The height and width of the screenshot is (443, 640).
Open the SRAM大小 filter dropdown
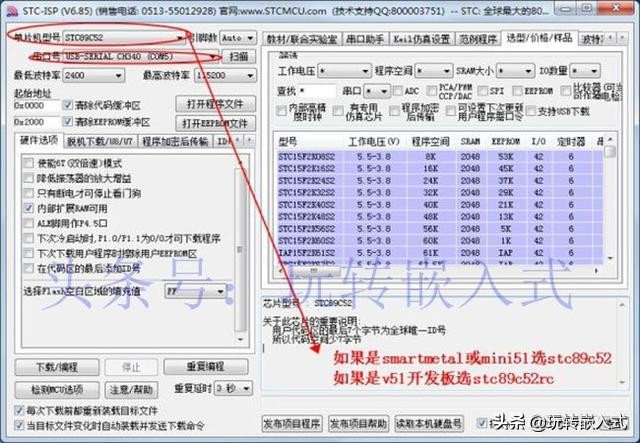pyautogui.click(x=515, y=71)
